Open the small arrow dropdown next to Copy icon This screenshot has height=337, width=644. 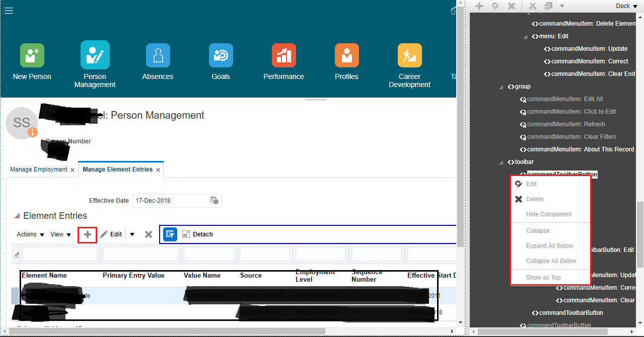(x=562, y=6)
